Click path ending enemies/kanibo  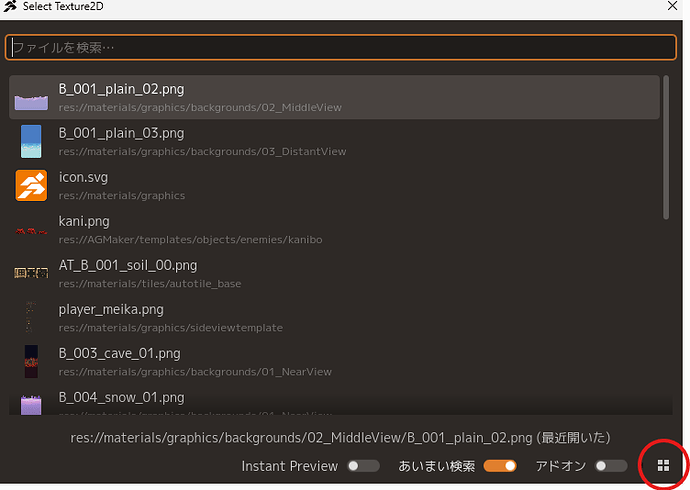point(191,240)
